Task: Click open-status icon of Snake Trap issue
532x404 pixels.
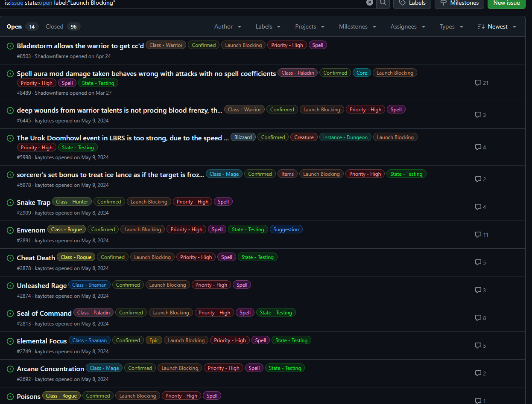Action: click(x=10, y=202)
